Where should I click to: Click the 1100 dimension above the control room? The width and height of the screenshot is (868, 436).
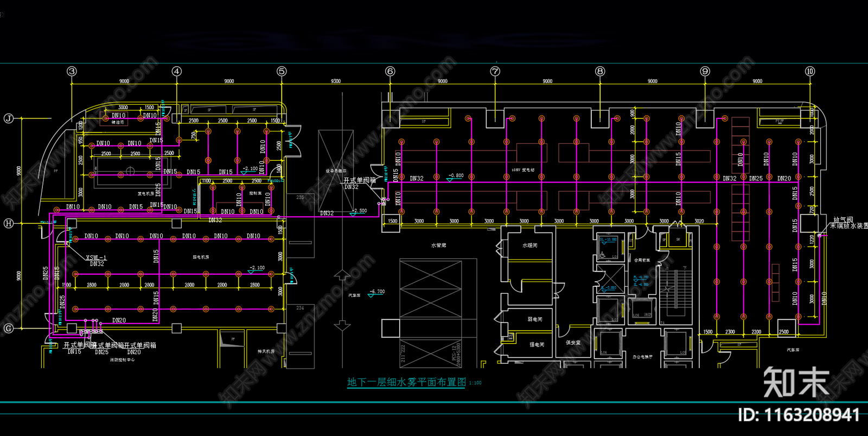[x=206, y=181]
